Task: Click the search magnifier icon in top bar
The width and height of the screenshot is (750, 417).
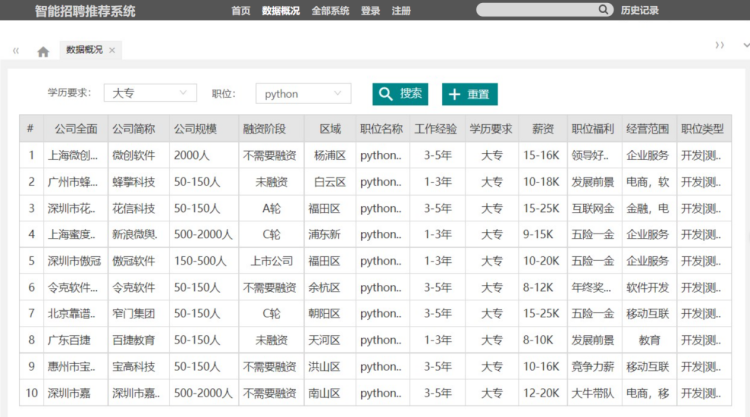Action: [603, 10]
